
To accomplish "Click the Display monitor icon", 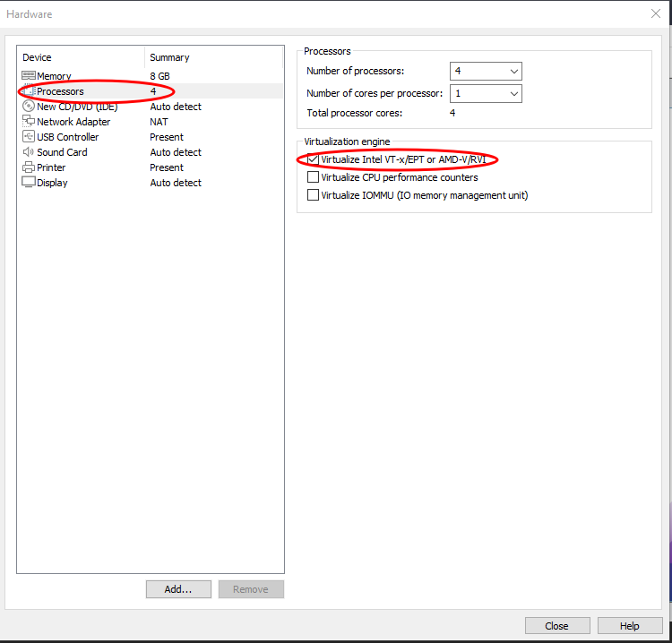I will tap(29, 182).
